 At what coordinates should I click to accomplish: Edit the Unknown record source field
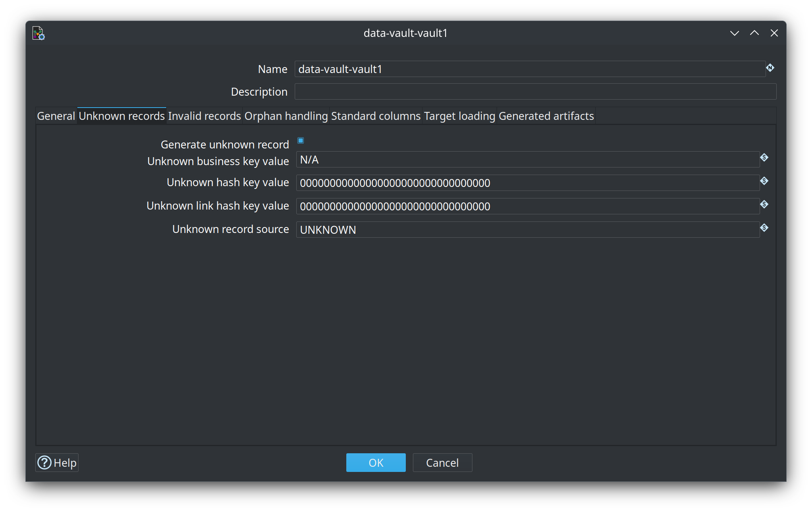click(x=528, y=230)
